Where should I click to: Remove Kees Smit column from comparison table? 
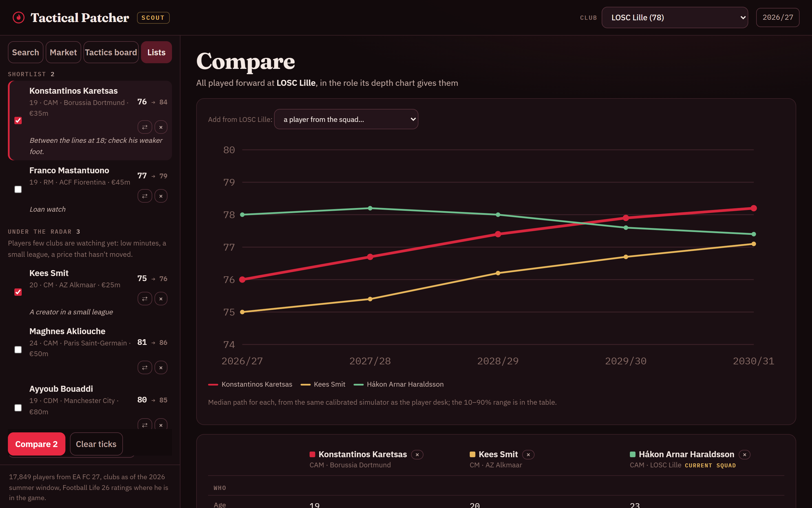528,455
